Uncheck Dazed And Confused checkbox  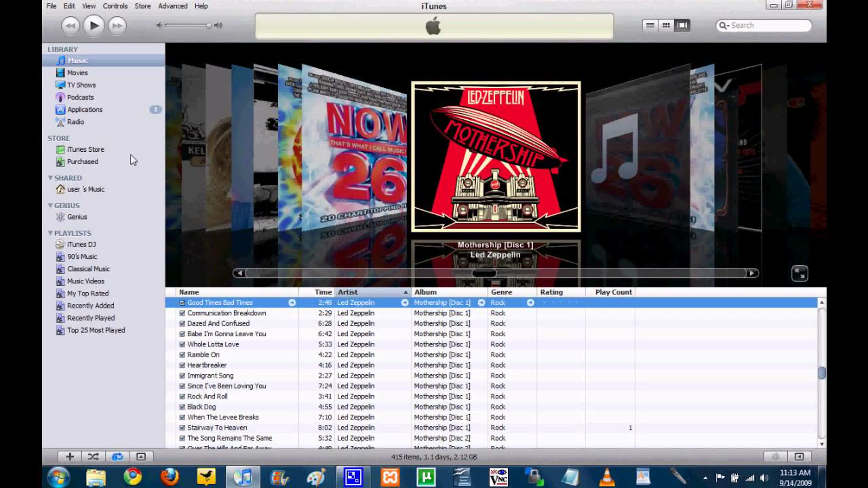[182, 324]
